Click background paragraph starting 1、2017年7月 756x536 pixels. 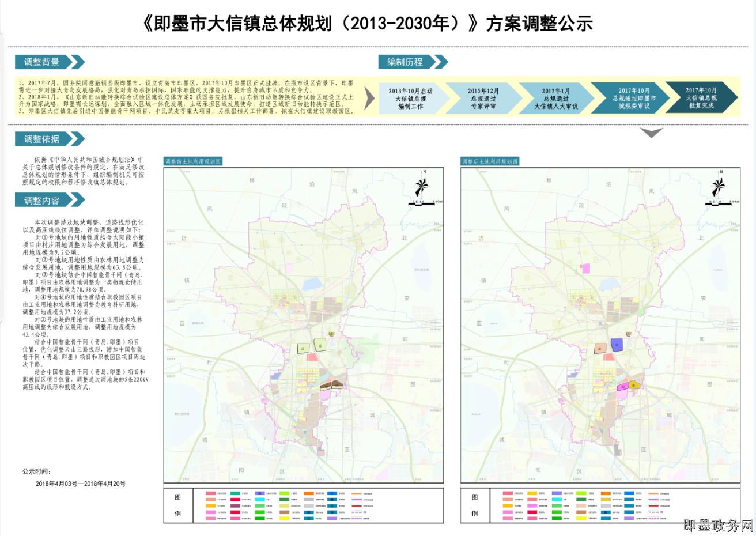tap(187, 87)
